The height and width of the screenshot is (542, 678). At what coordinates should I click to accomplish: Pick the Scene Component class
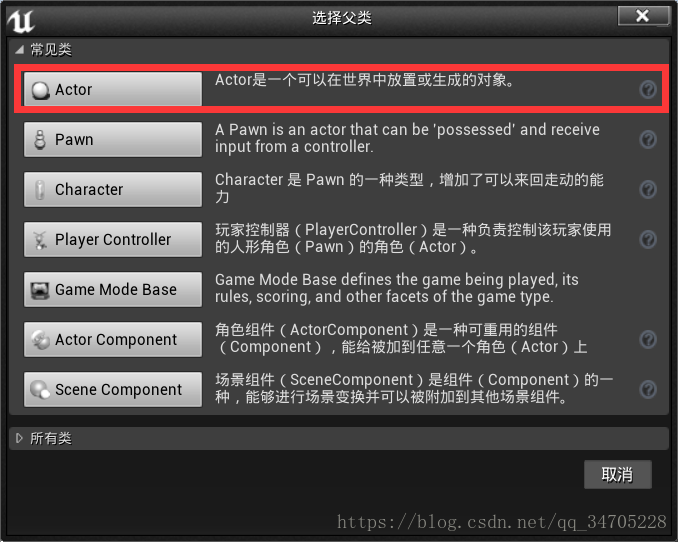[x=113, y=389]
